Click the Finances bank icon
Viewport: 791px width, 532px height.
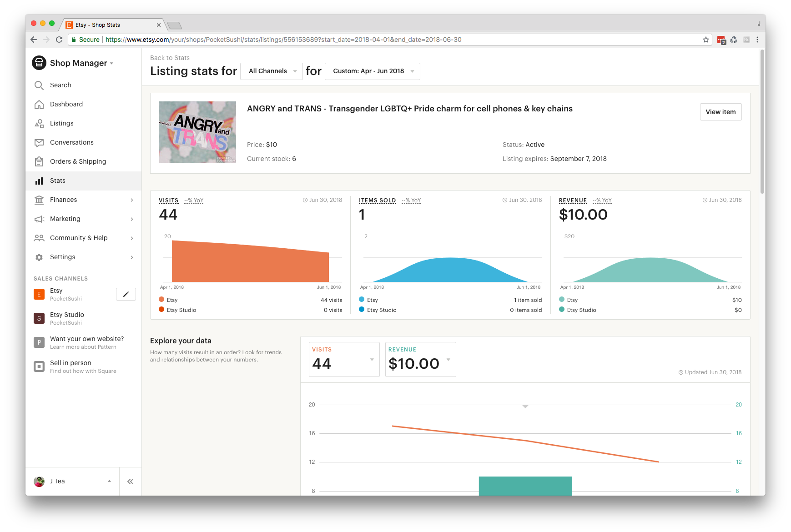[x=39, y=200]
